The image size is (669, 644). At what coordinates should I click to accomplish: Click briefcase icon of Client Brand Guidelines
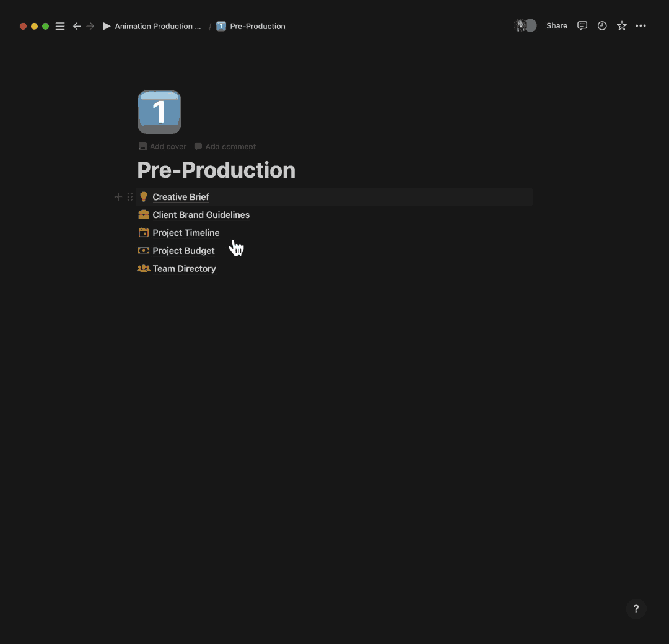(x=143, y=214)
